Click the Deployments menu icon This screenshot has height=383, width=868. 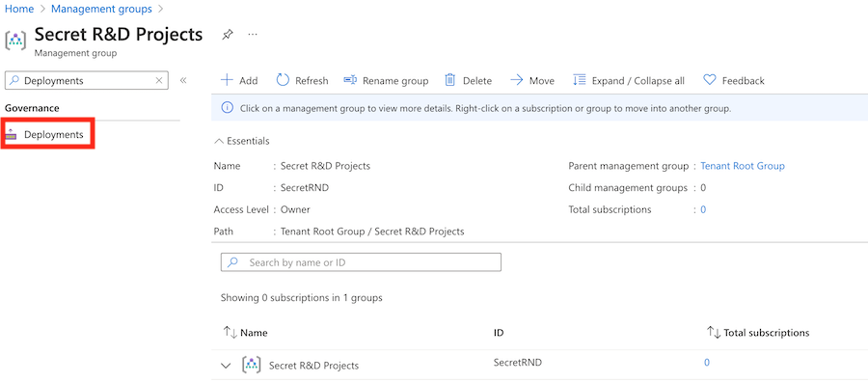click(12, 134)
